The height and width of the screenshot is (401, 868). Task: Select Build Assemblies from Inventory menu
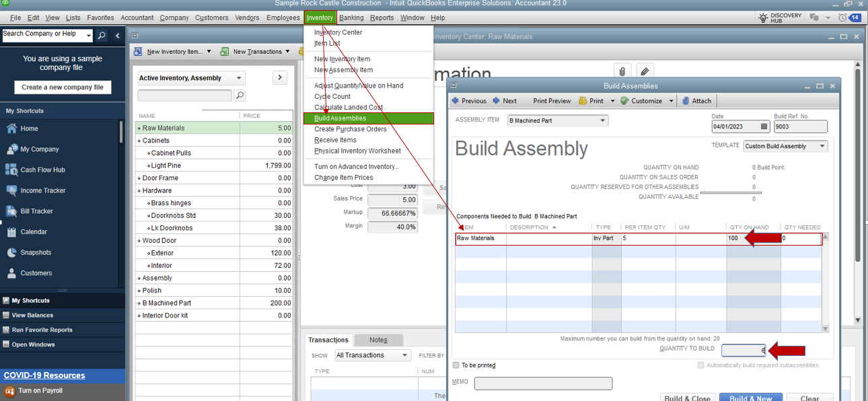(340, 118)
